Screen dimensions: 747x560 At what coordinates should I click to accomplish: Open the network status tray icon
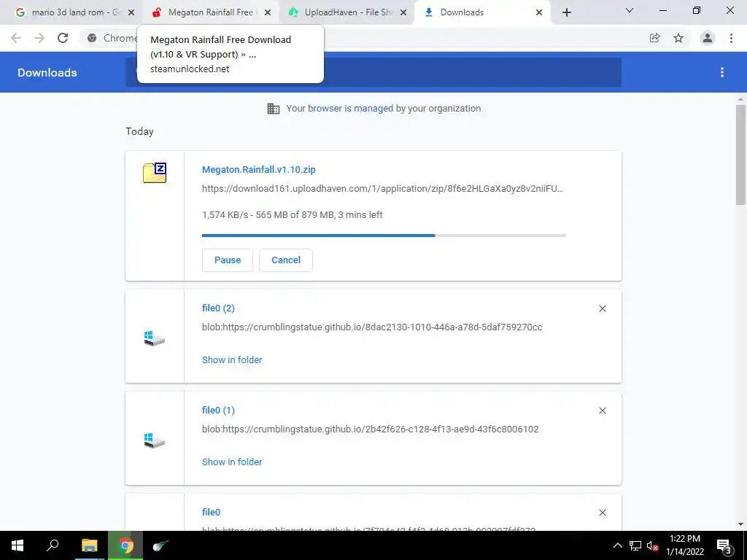point(635,545)
